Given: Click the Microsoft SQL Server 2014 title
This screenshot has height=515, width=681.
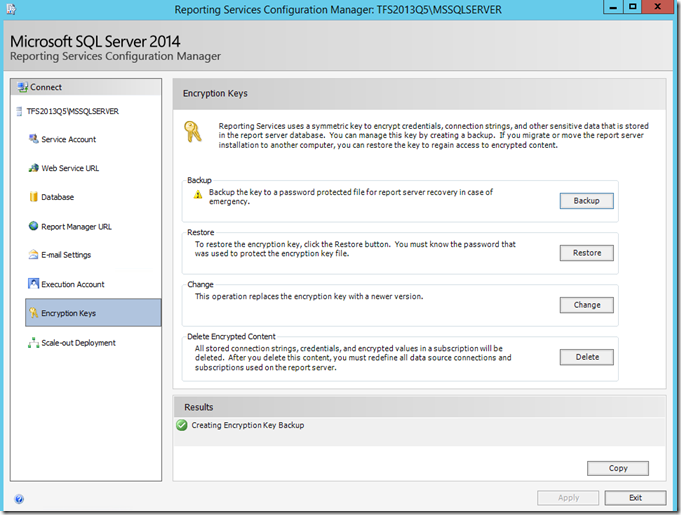Looking at the screenshot, I should coord(95,42).
